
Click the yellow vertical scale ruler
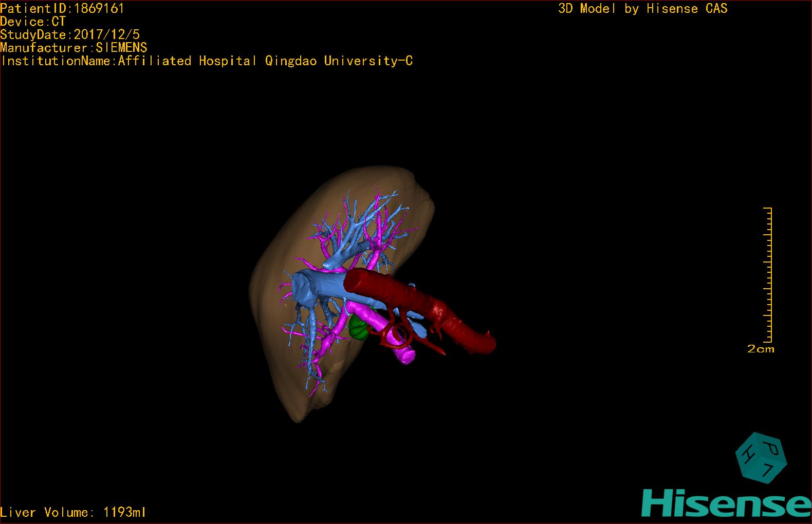point(768,275)
